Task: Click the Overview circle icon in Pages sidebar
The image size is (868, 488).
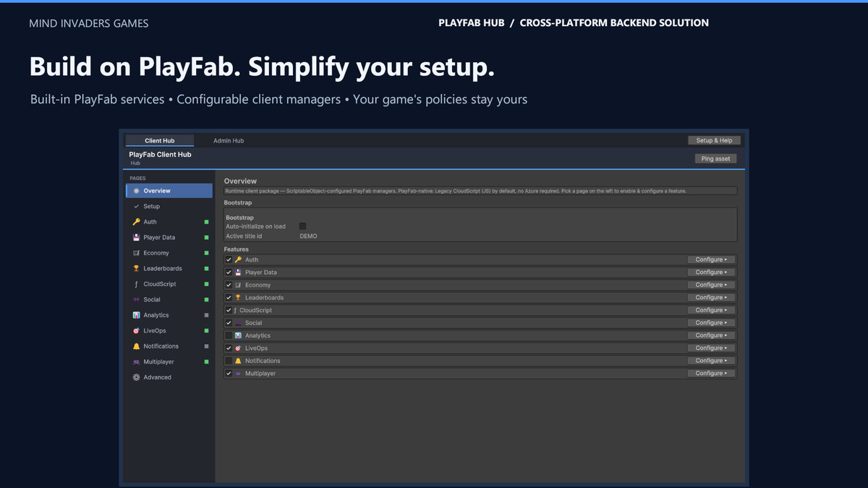Action: click(137, 191)
